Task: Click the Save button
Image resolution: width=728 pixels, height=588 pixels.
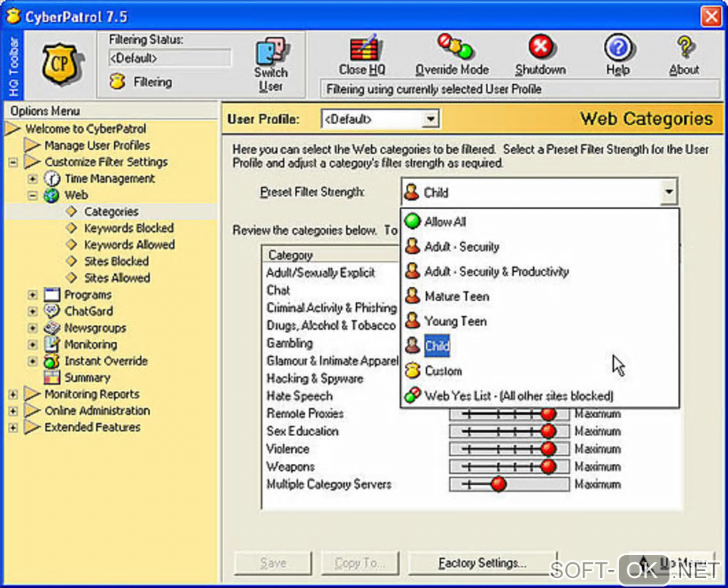Action: tap(273, 563)
